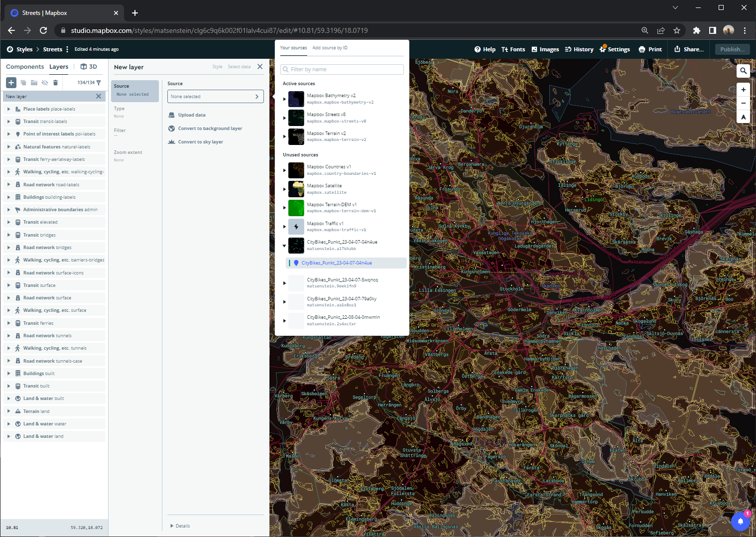Screen dimensions: 756x537
Task: Switch to the Style tab
Action: click(x=217, y=67)
